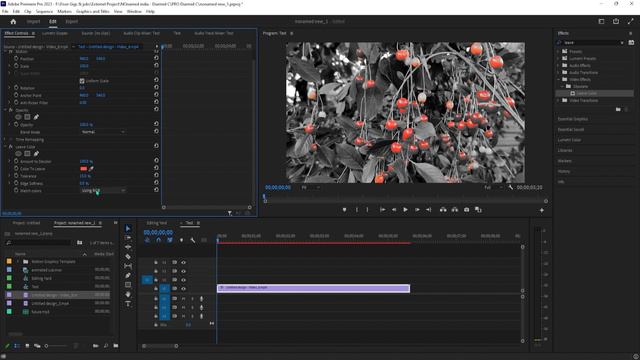Select the Track Select Forward tool

(128, 238)
